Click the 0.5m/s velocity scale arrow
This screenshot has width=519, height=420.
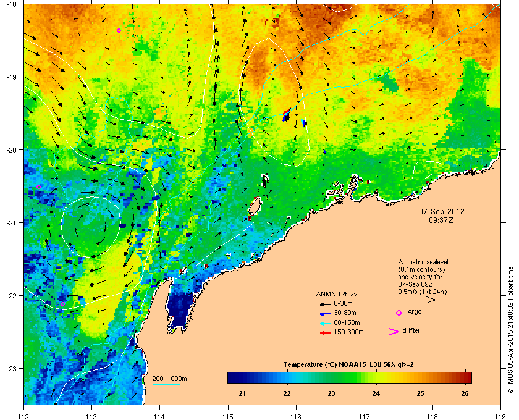point(421,300)
